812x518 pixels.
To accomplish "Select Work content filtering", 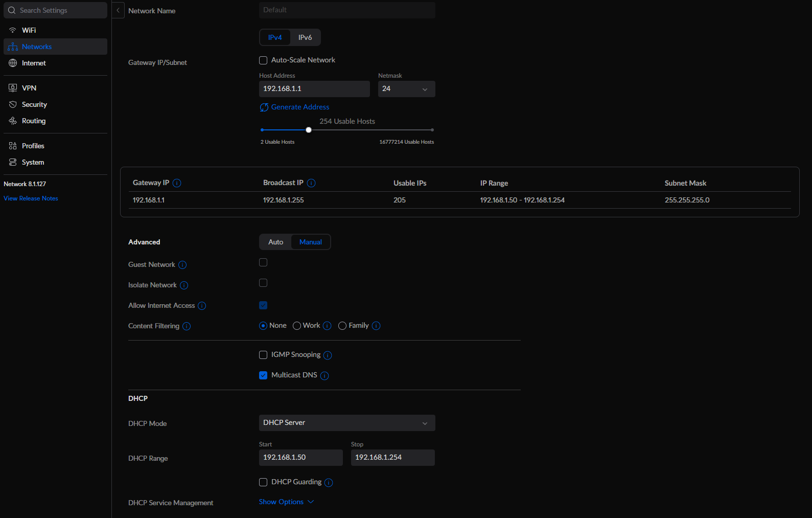I will coord(297,326).
